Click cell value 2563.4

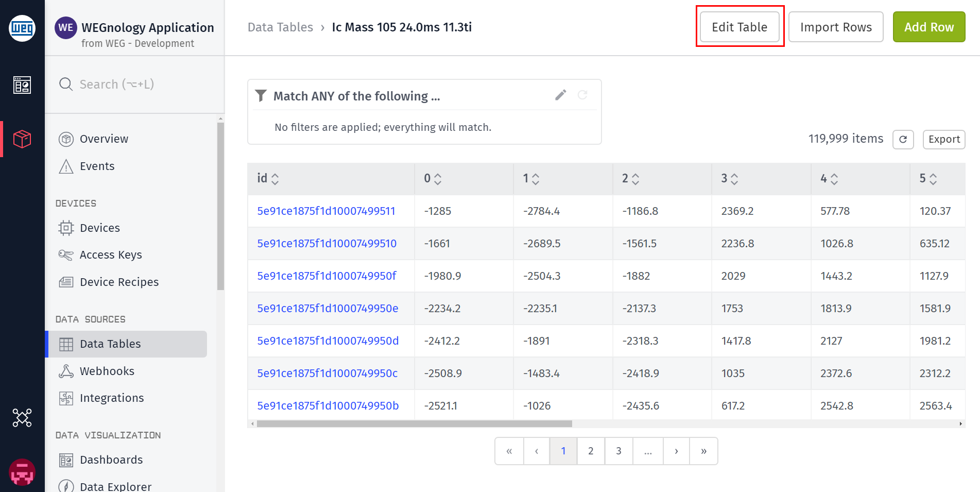click(x=936, y=406)
